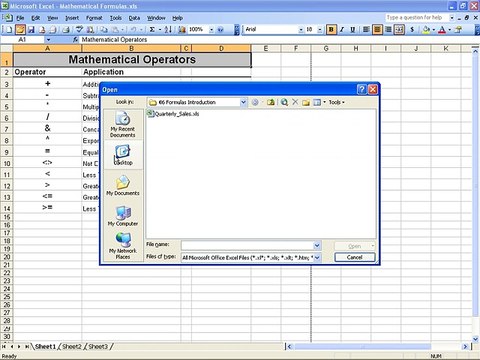Image resolution: width=480 pixels, height=360 pixels.
Task: Click the Delete X icon in dialog
Action: click(295, 102)
